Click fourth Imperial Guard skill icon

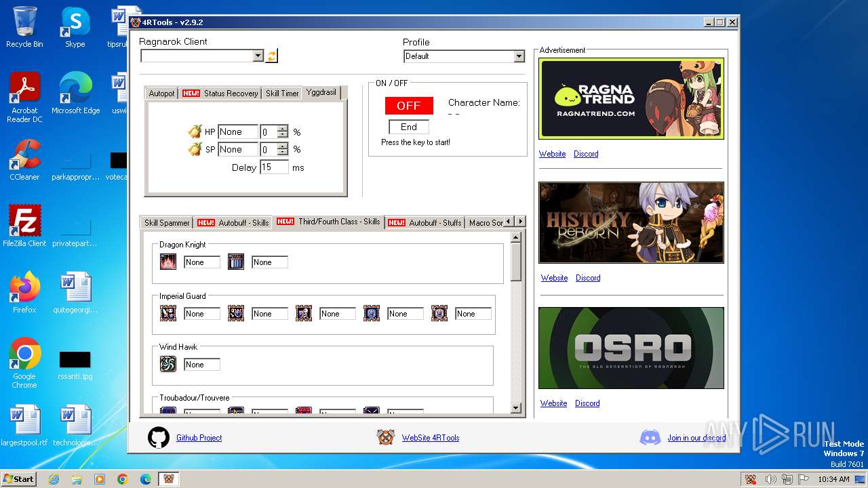tap(372, 313)
